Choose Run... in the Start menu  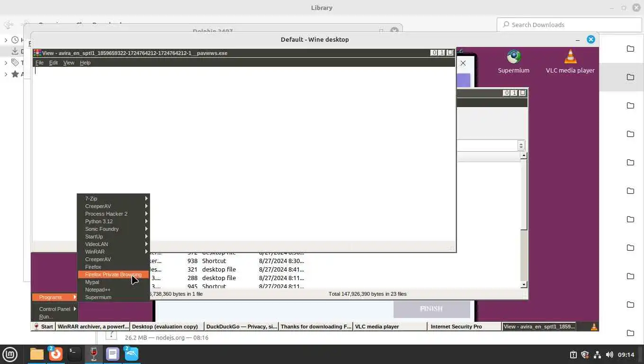click(x=54, y=317)
